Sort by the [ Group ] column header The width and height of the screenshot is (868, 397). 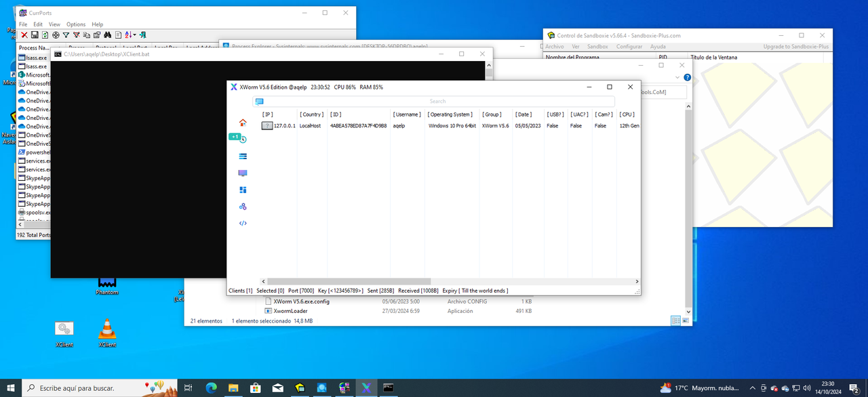492,114
